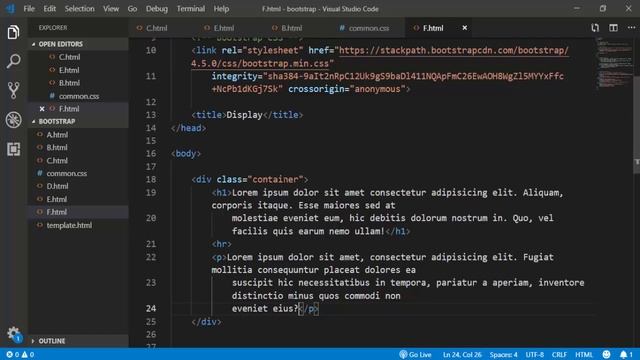
Task: Click the Ln 24, Col 26 cursor position
Action: pos(462,354)
